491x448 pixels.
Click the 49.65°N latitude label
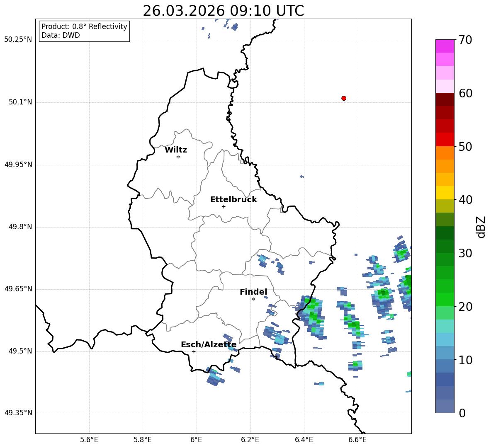pyautogui.click(x=18, y=289)
